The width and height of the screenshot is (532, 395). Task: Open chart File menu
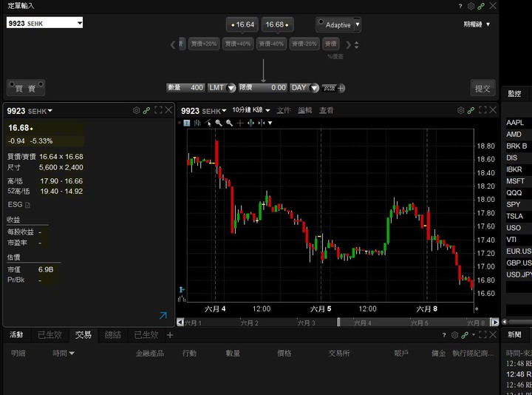click(x=283, y=110)
